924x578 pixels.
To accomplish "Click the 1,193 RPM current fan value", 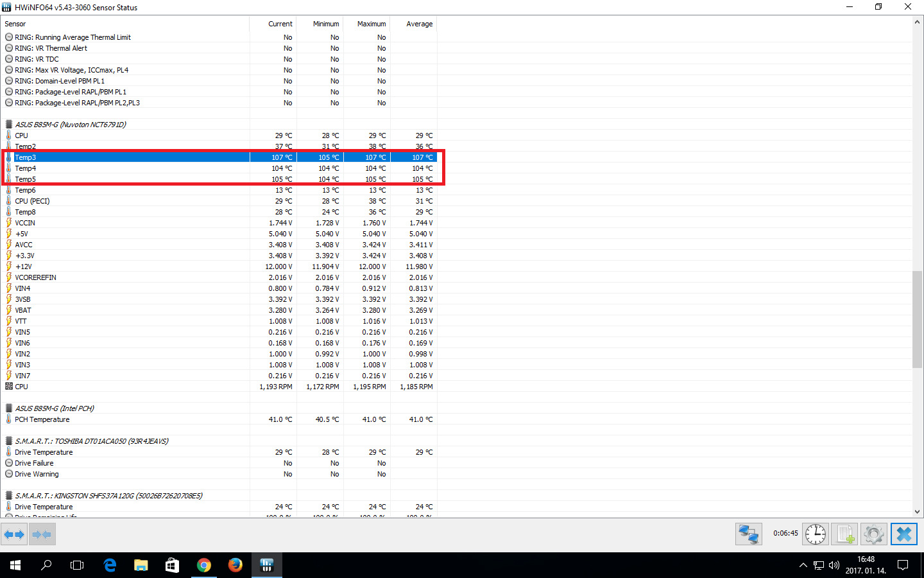I will click(276, 387).
